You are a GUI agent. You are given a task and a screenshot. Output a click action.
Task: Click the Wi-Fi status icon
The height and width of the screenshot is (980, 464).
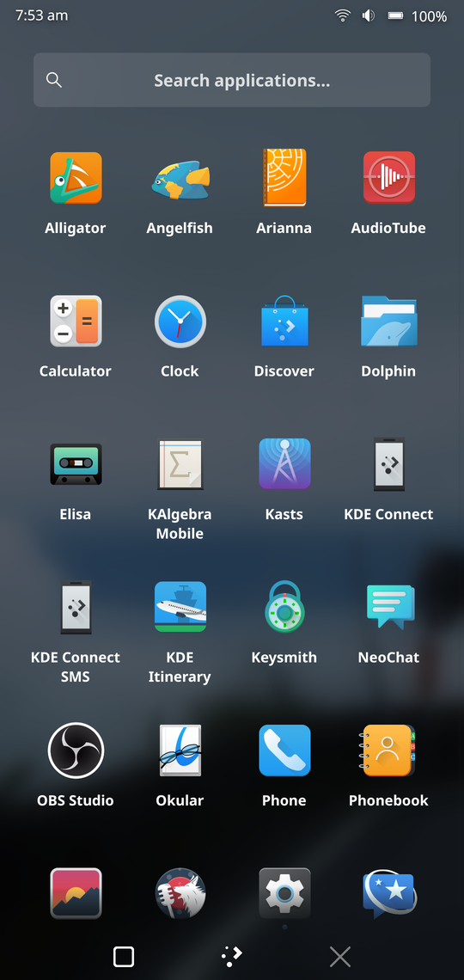[342, 15]
